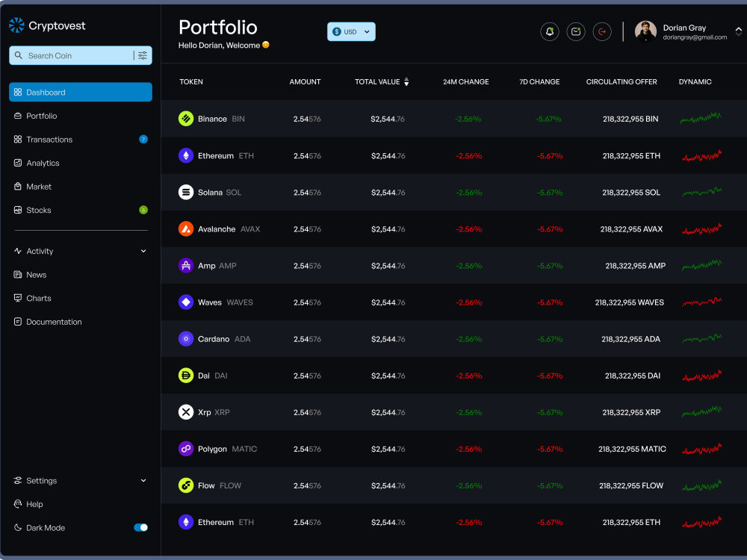The height and width of the screenshot is (560, 747).
Task: Expand the Settings section chevron
Action: click(x=143, y=481)
